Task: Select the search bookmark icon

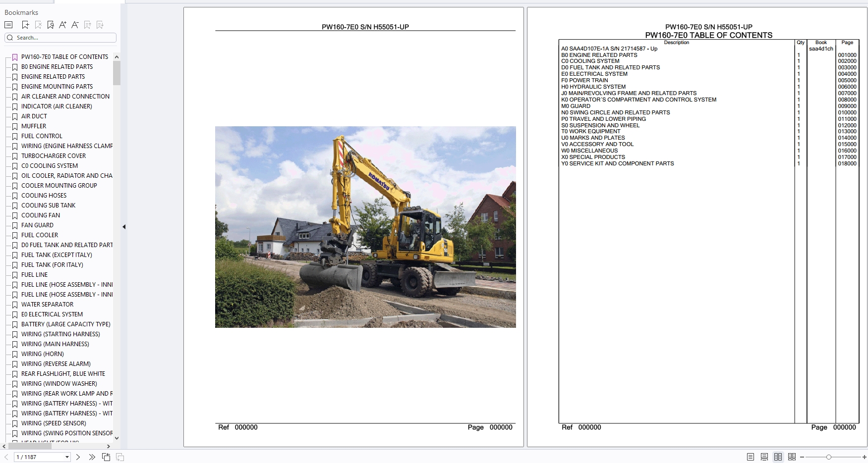Action: pos(51,24)
